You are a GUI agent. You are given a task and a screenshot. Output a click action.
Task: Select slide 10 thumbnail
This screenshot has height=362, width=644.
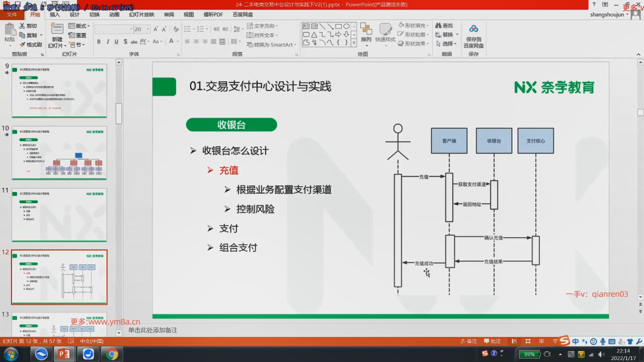(59, 153)
